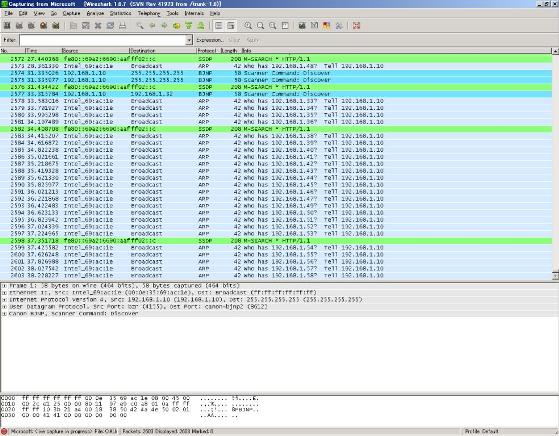The width and height of the screenshot is (559, 436).
Task: Open the Preferences toolbar icon
Action: click(x=339, y=26)
